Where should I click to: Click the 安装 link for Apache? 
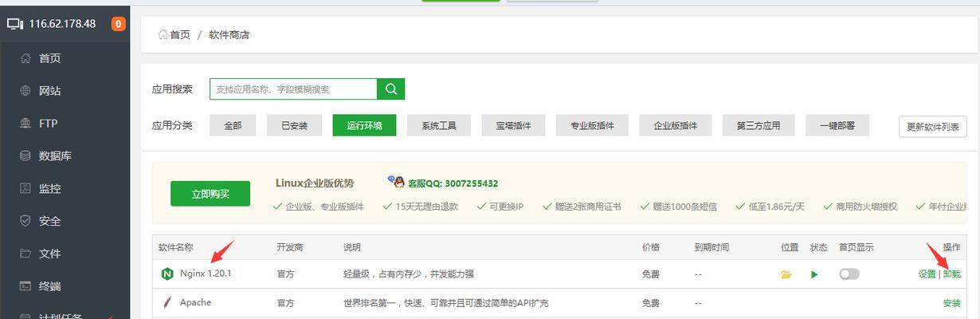951,303
